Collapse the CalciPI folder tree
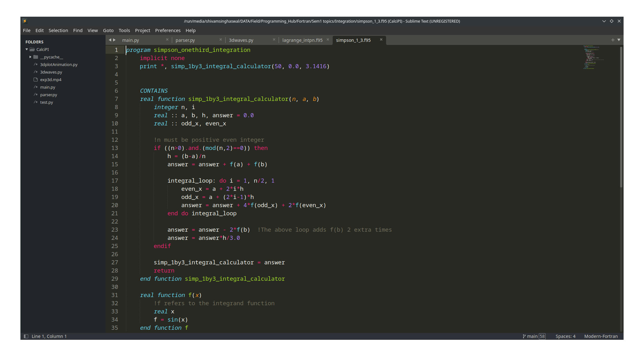The width and height of the screenshot is (644, 364). coord(27,49)
